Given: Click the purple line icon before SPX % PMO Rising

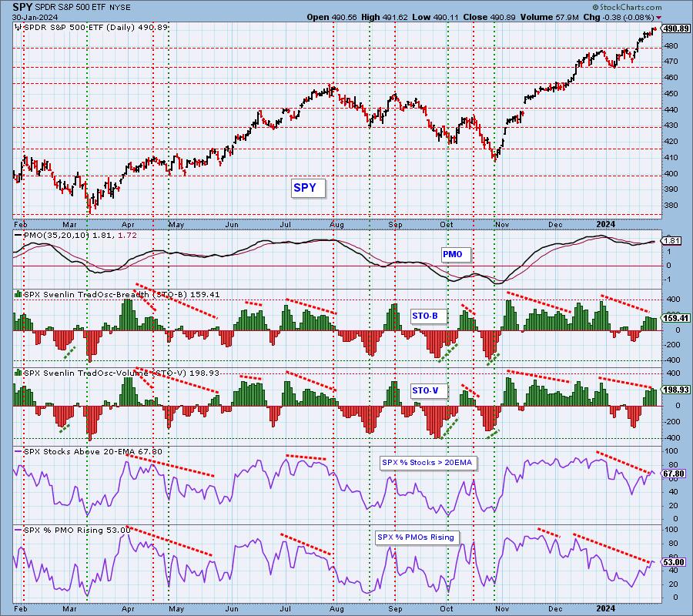Looking at the screenshot, I should (18, 530).
